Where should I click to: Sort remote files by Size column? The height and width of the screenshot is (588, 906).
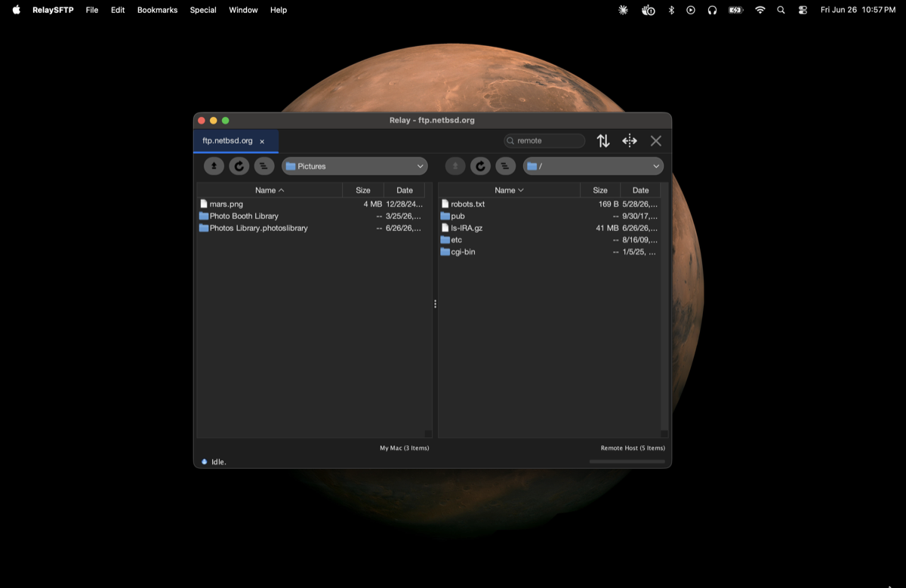[600, 190]
